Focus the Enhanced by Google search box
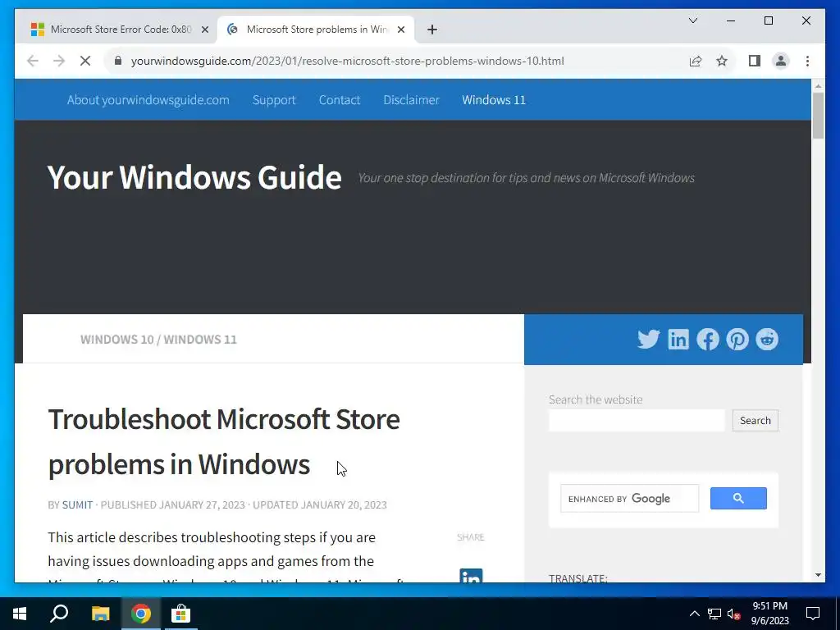 pos(629,498)
